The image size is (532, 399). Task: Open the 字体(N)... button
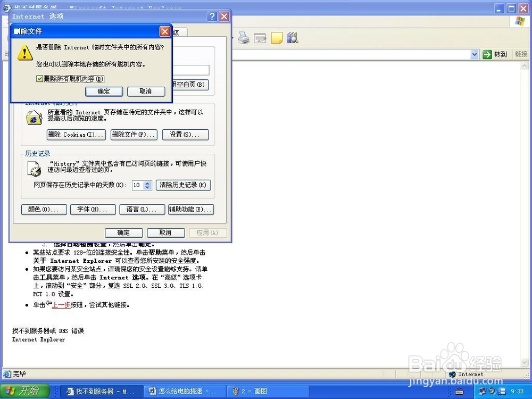93,209
